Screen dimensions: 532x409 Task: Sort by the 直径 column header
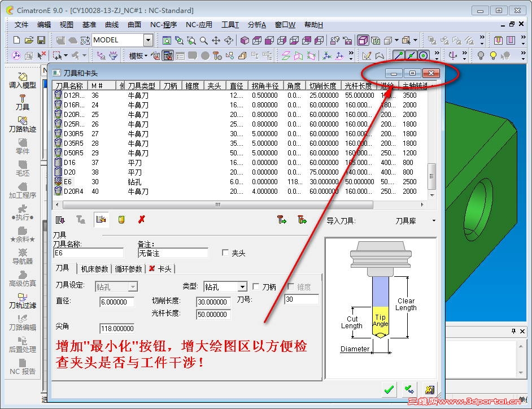pyautogui.click(x=236, y=85)
